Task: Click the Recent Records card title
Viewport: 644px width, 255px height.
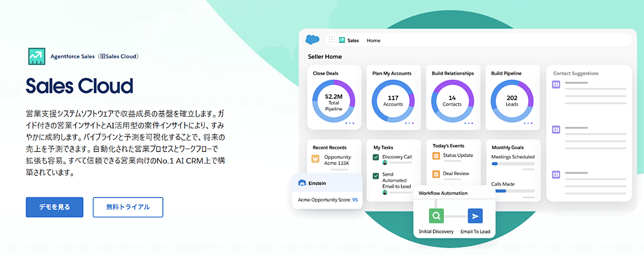Action: pos(330,147)
